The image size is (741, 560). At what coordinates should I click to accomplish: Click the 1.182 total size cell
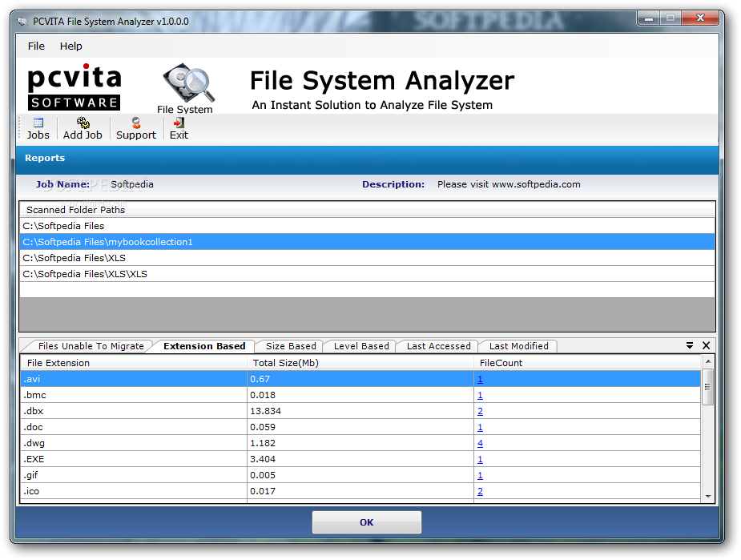[360, 443]
